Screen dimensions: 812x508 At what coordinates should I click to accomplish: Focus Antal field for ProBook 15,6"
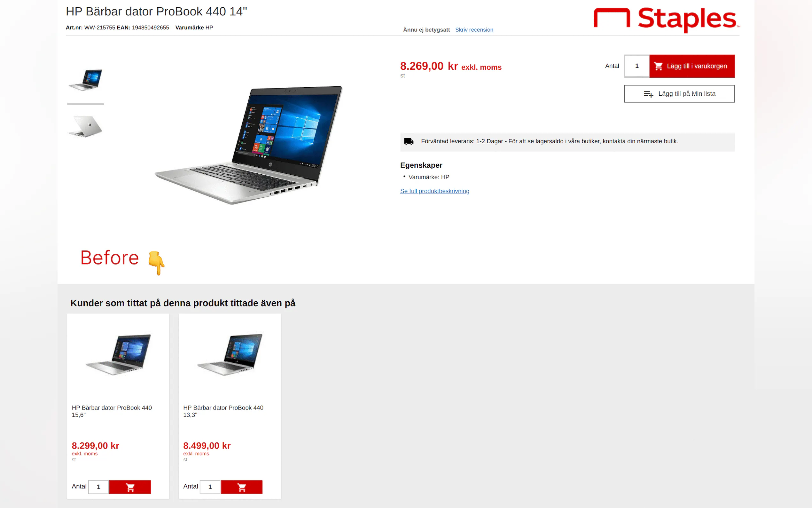(x=98, y=487)
